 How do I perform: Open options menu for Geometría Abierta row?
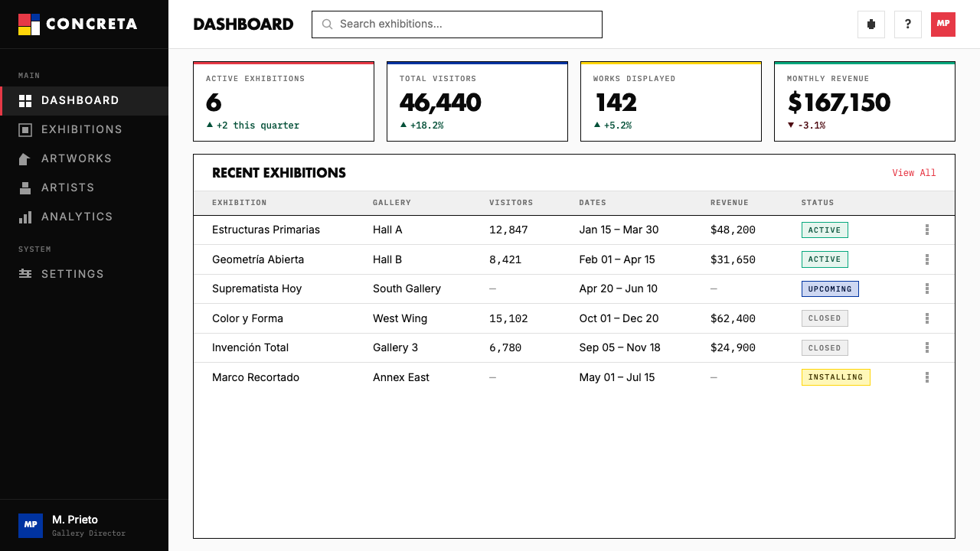coord(927,259)
